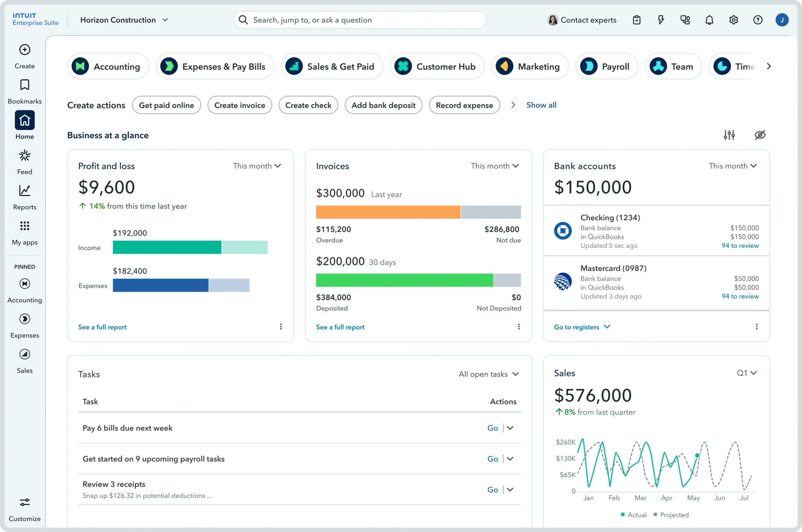
Task: Click the search input field
Action: pos(360,20)
